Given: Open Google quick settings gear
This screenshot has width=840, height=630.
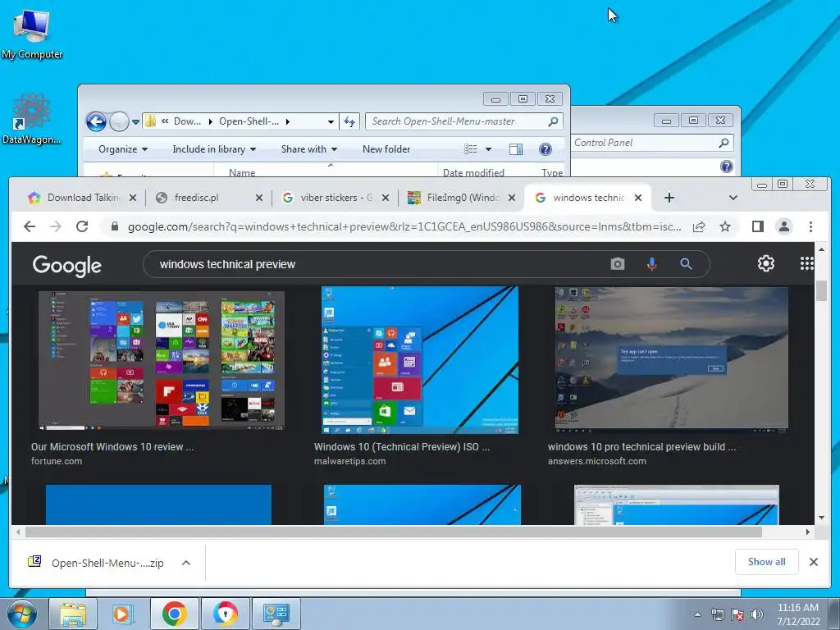Looking at the screenshot, I should coord(765,263).
